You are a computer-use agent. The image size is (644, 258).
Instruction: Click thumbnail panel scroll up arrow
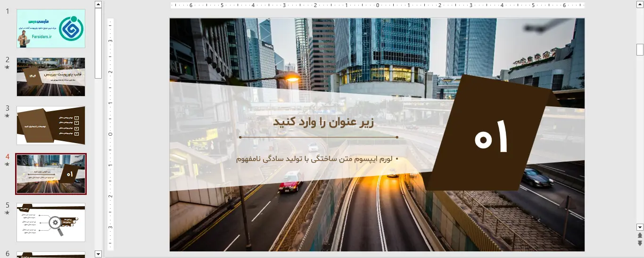point(98,4)
